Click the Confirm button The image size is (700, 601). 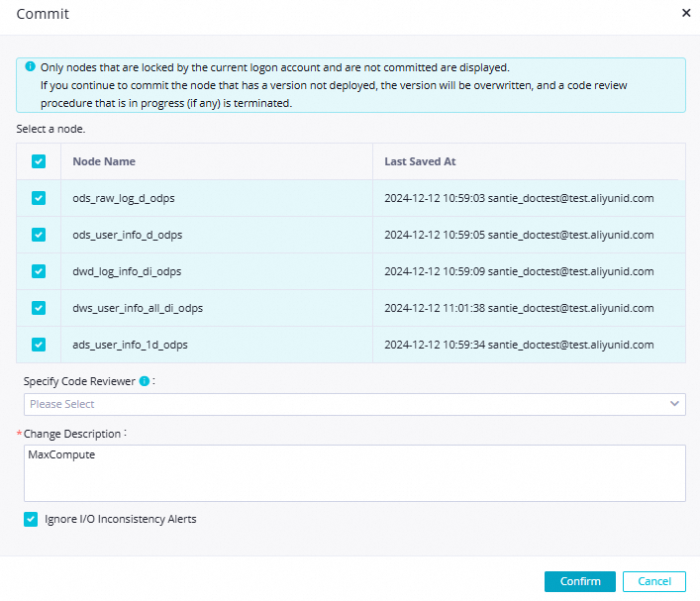pos(579,581)
